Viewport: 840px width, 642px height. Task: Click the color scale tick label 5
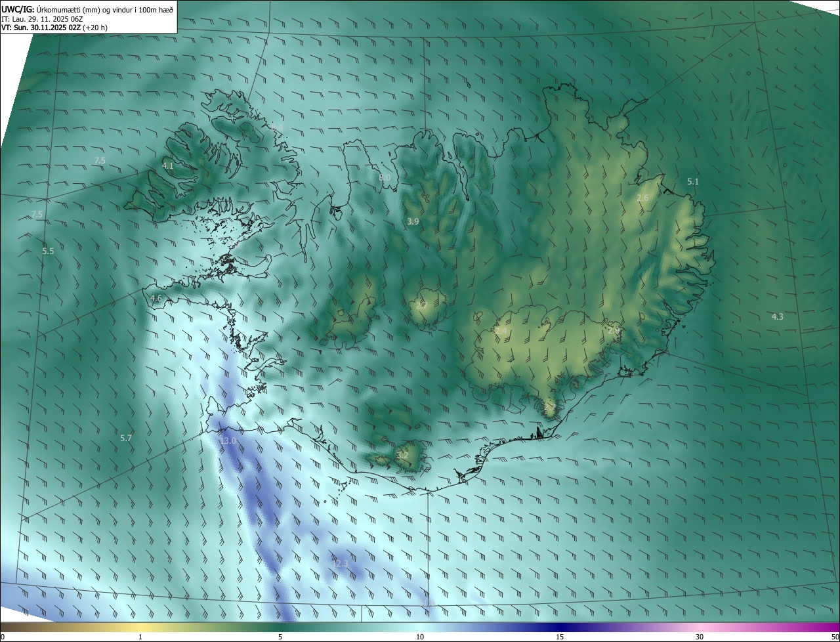(x=280, y=637)
